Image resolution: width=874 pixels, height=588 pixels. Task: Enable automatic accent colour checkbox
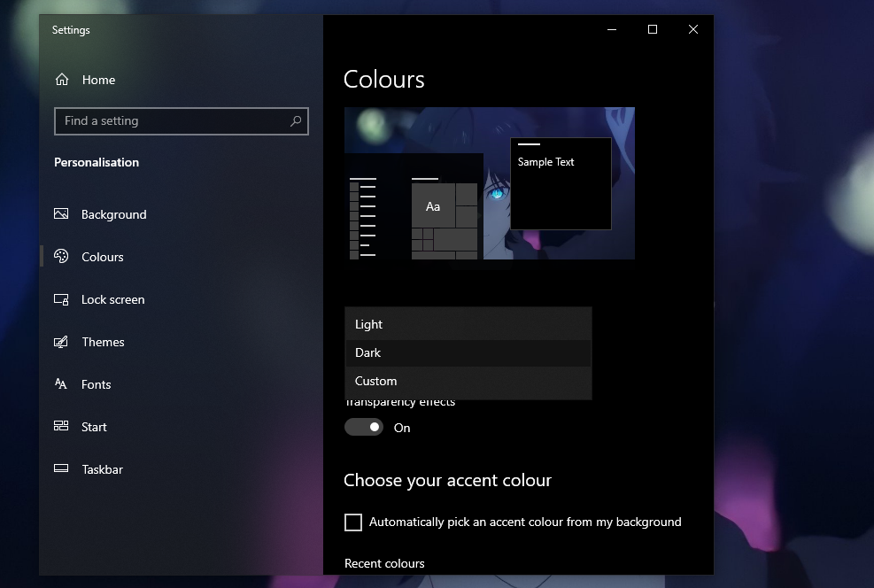coord(353,522)
